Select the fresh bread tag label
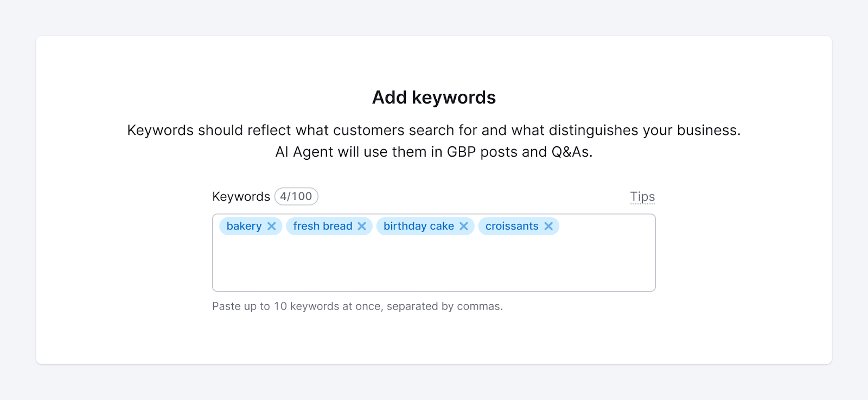Image resolution: width=868 pixels, height=400 pixels. [x=323, y=226]
